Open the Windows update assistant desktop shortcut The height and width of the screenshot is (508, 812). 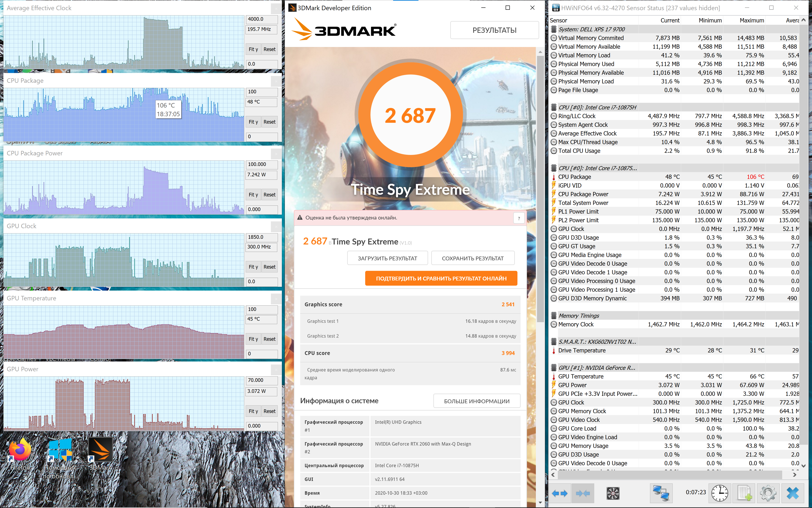tap(60, 458)
